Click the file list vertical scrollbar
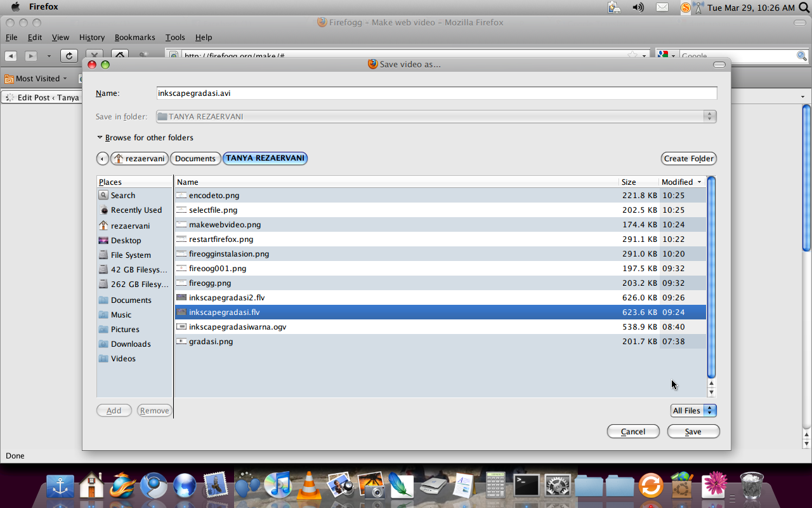Screen dimensions: 812x508 pos(711,277)
